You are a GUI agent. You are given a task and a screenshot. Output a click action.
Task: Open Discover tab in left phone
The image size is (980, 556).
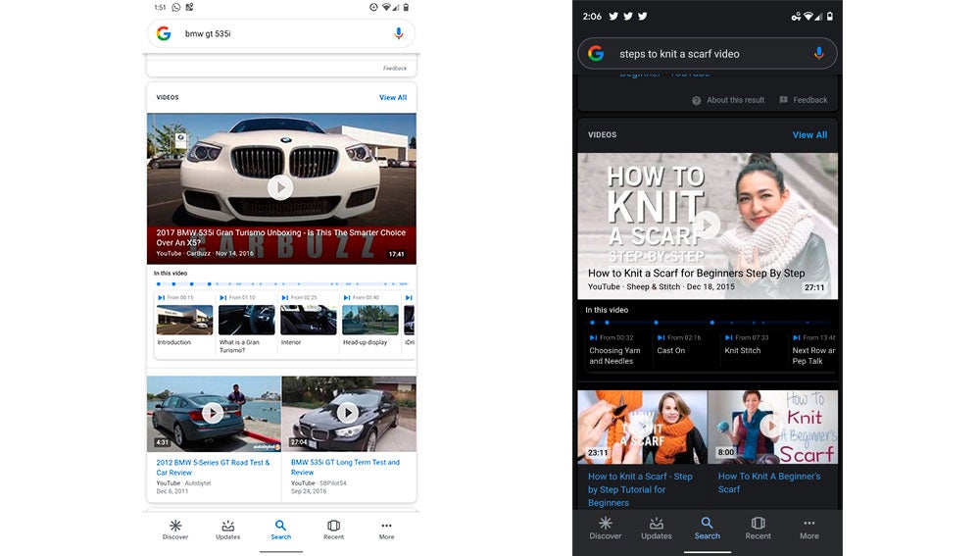pyautogui.click(x=175, y=530)
